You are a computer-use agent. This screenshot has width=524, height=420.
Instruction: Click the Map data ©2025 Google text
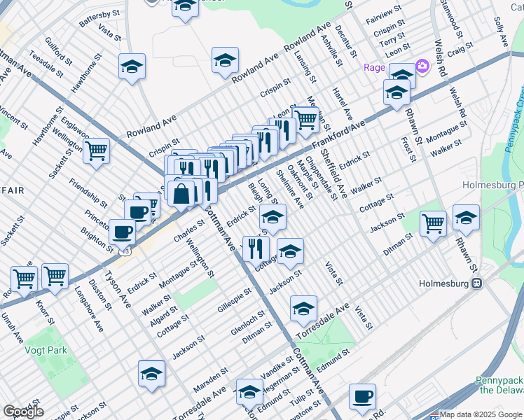(x=481, y=414)
